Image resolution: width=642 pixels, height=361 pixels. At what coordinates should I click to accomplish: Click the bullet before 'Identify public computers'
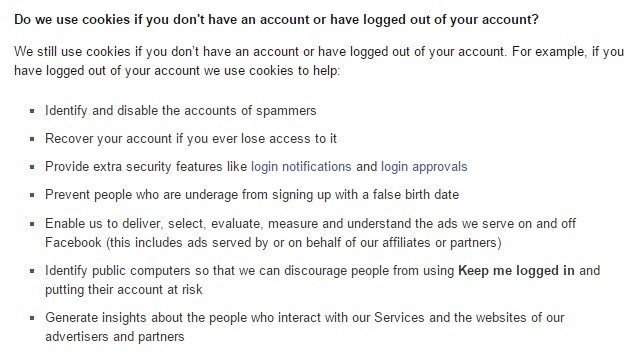click(x=32, y=271)
